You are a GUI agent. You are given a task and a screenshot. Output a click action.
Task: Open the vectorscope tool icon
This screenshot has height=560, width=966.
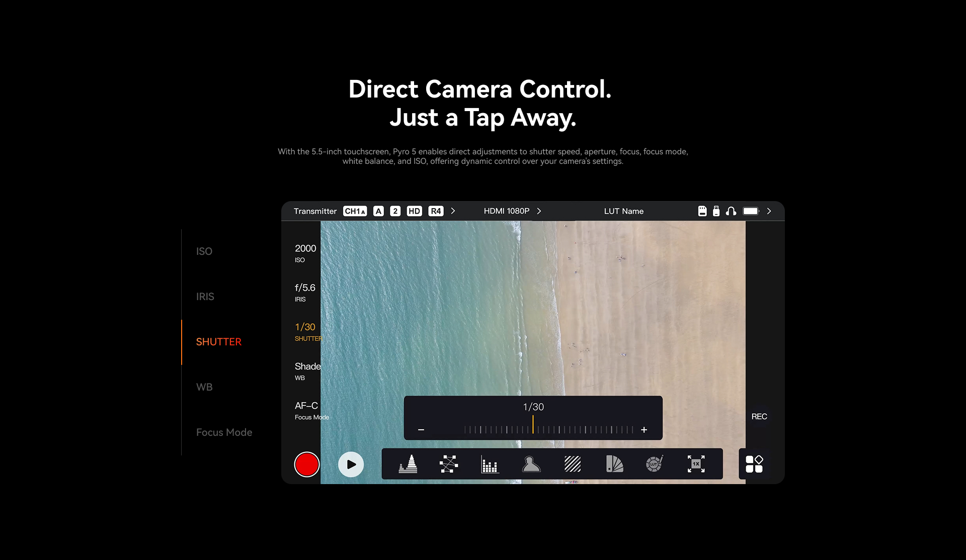pyautogui.click(x=449, y=464)
